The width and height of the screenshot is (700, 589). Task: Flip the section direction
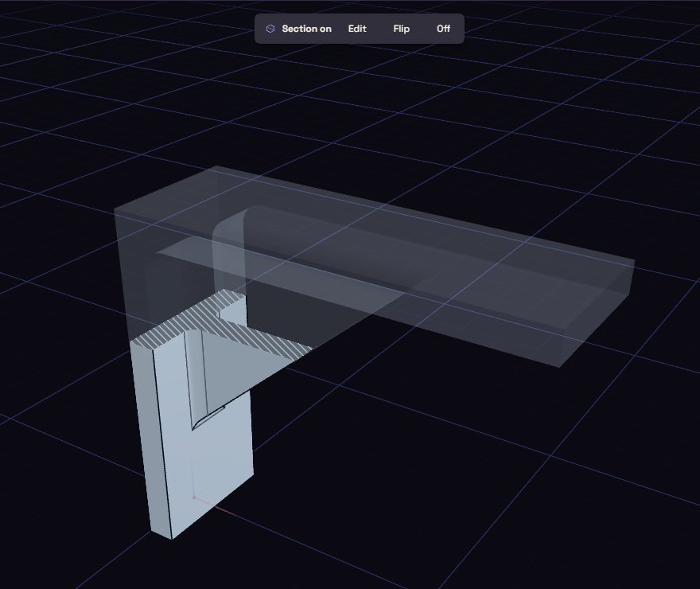click(x=402, y=29)
